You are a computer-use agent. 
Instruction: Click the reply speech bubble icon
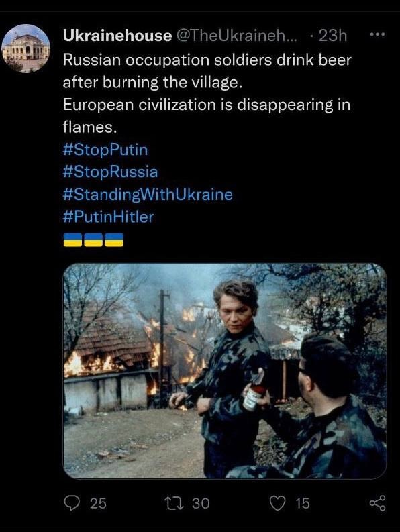click(x=72, y=503)
